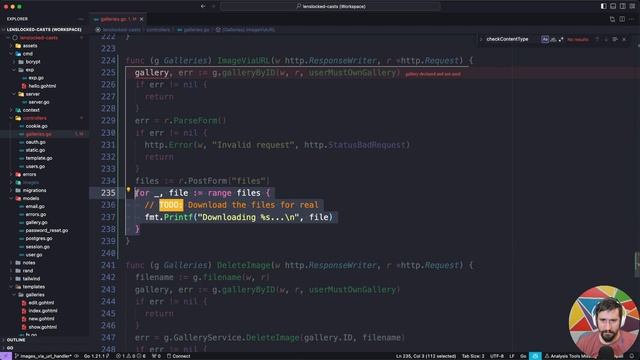Open email.go in models

pos(36,206)
